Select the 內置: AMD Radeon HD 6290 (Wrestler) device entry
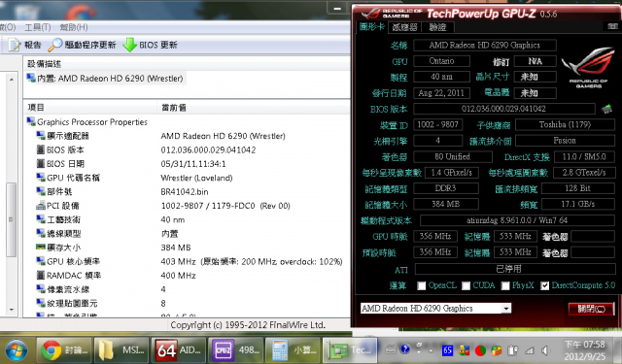The height and width of the screenshot is (364, 622). [105, 79]
